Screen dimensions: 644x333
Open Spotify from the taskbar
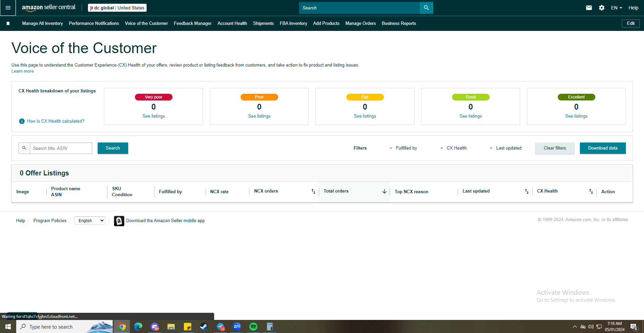pos(253,327)
